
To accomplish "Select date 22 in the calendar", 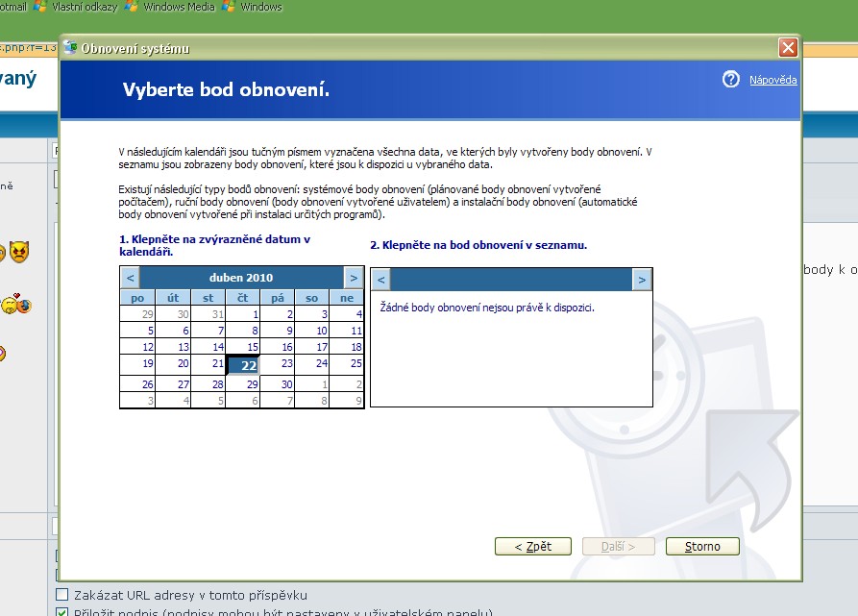I will click(249, 365).
